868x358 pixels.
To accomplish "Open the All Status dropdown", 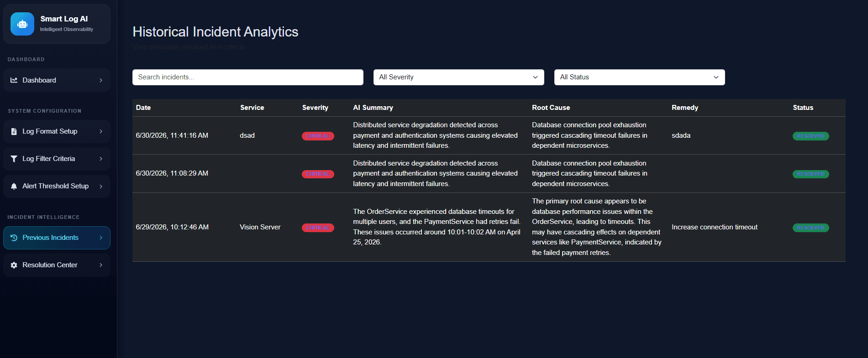I will pyautogui.click(x=640, y=77).
